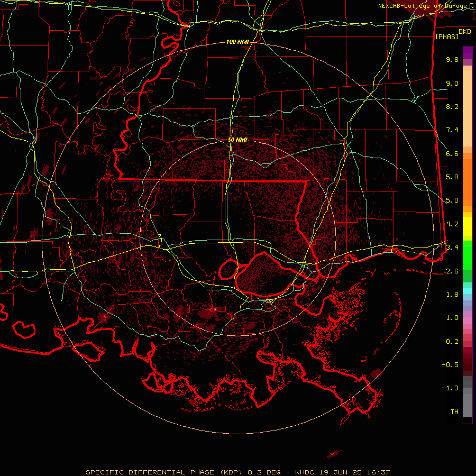Click the -1.3 scale value
Screen dimensions: 476x476
tap(450, 388)
